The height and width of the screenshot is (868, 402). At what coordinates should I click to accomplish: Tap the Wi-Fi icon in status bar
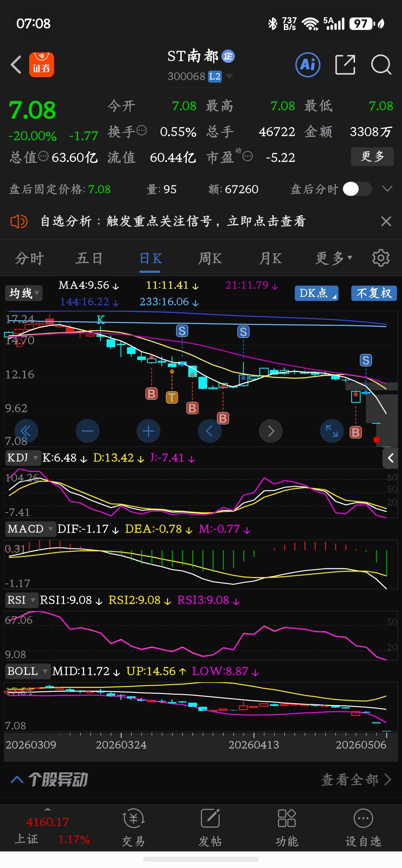310,24
